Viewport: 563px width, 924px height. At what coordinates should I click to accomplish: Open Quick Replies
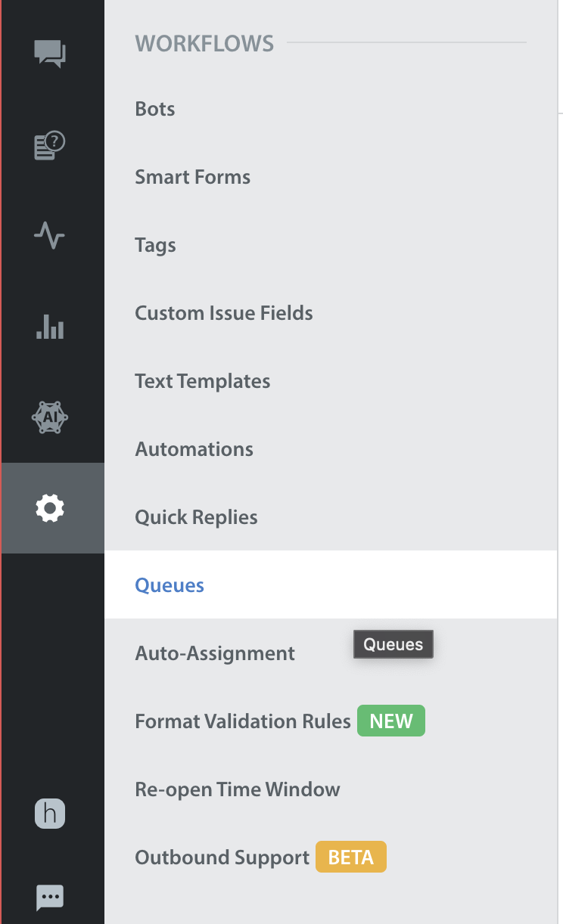(197, 517)
